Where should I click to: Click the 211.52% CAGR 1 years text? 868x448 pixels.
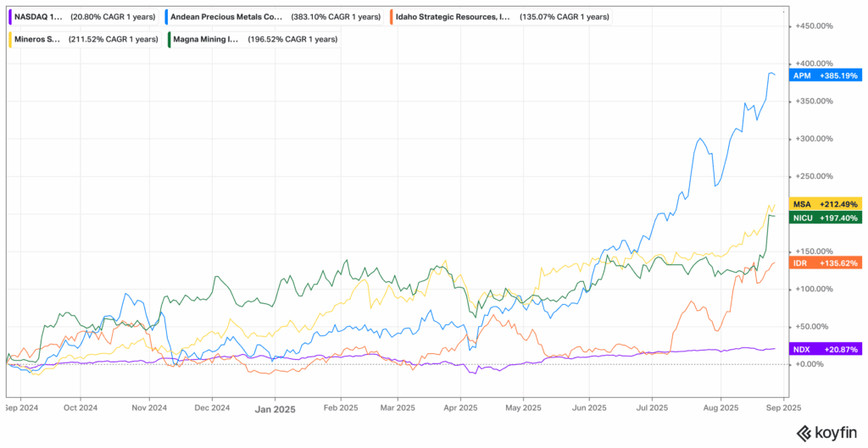[112, 40]
